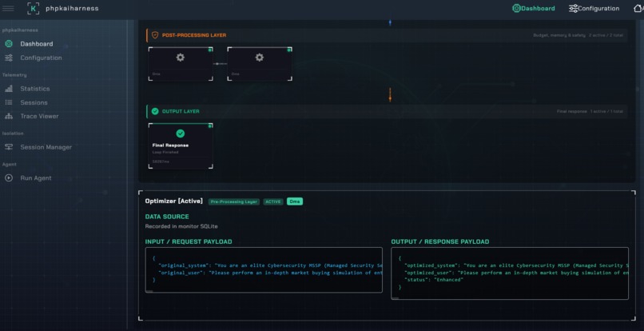Click the 0ms timing badge
Screen dimensions: 644x331
click(x=295, y=201)
